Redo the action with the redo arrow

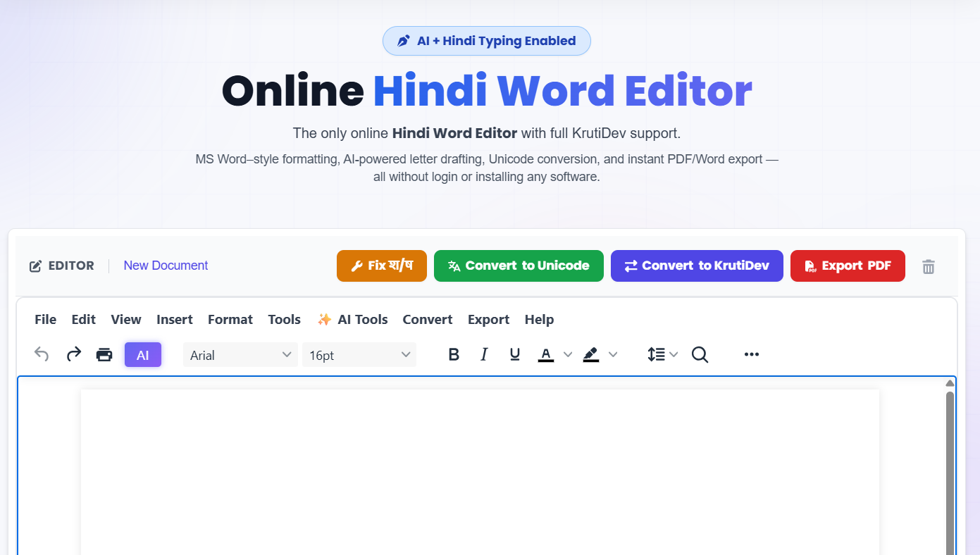point(73,354)
